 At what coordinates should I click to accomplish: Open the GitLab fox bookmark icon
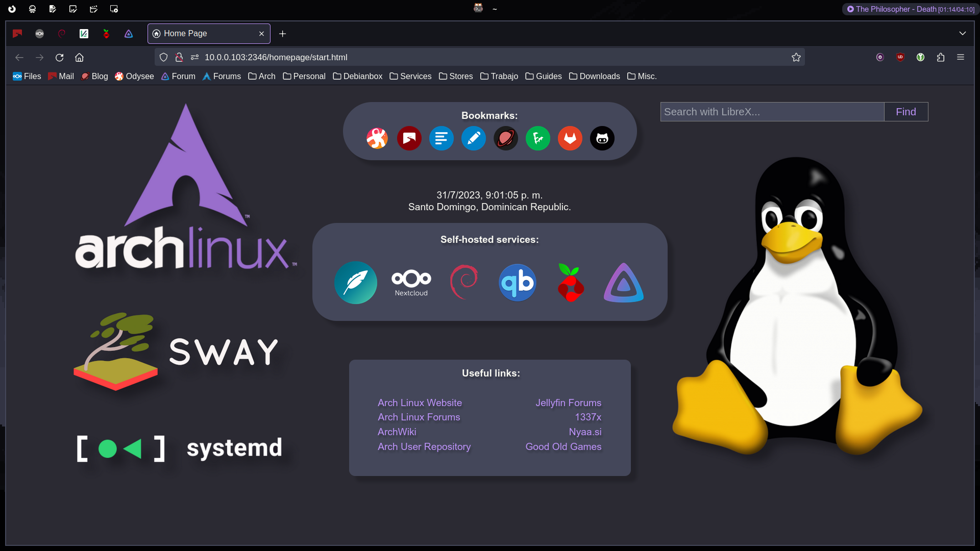570,138
